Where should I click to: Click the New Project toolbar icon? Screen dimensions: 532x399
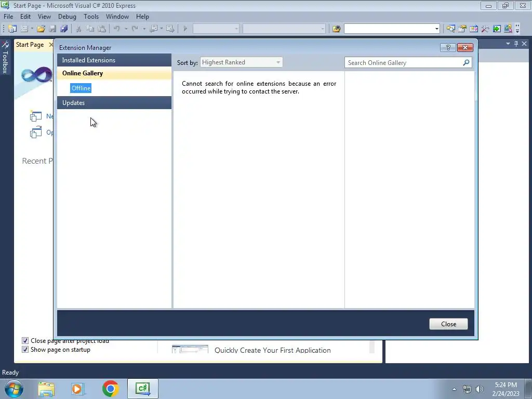pyautogui.click(x=12, y=29)
